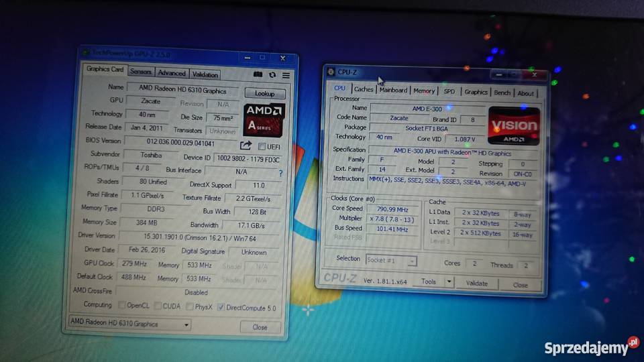Screen dimensions: 644x362
Task: Click the CPU-Z title bar app icon
Action: click(331, 72)
